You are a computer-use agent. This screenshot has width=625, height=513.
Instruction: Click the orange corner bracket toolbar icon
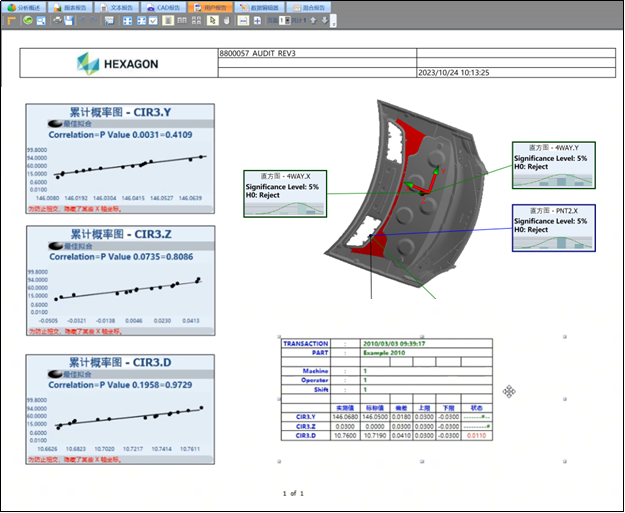pos(11,21)
